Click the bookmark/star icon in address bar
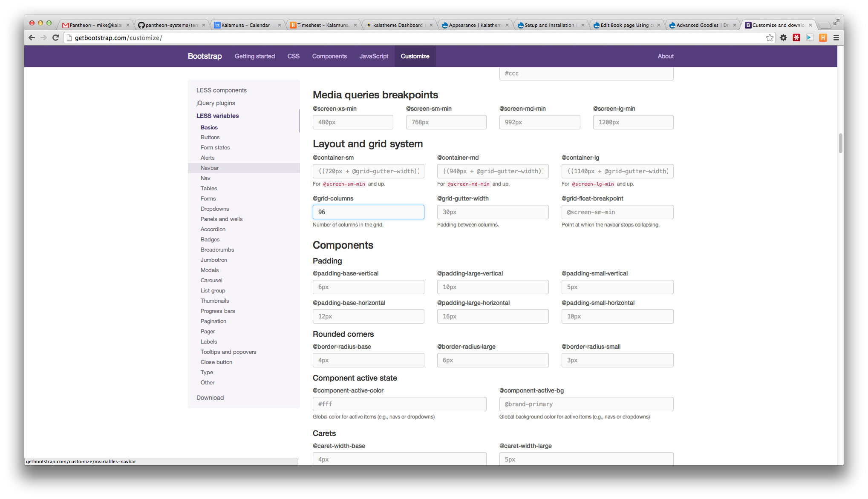868x499 pixels. pos(769,37)
